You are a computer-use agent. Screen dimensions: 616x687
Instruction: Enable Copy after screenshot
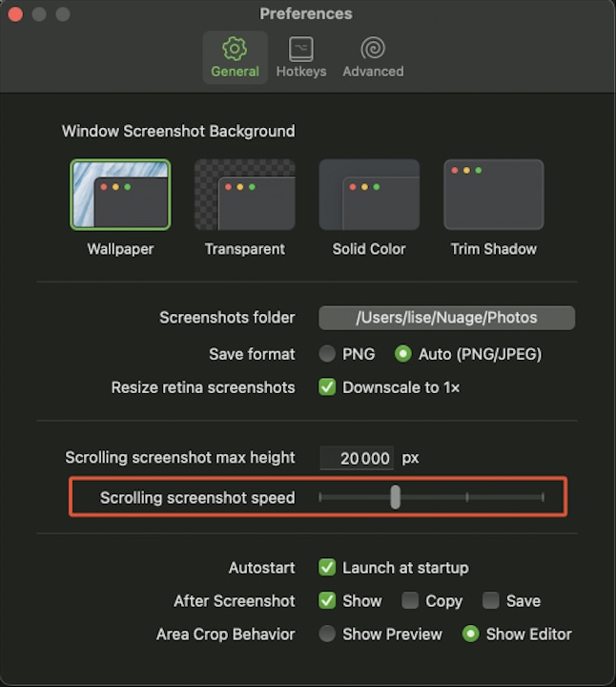[410, 601]
